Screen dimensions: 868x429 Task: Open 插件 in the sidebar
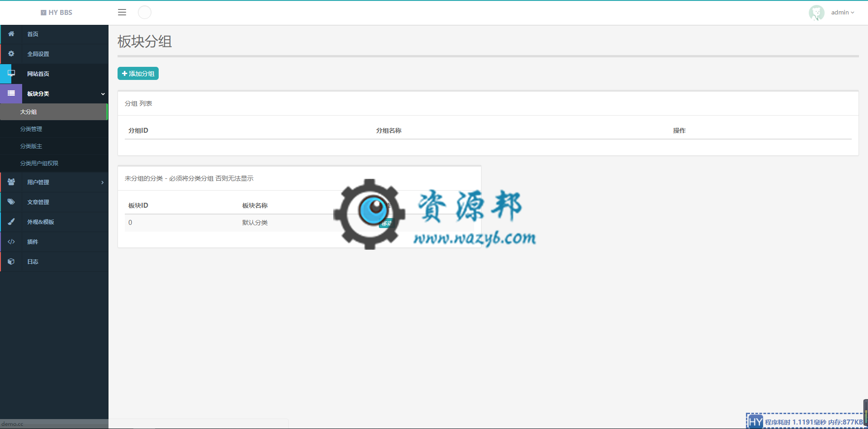[x=54, y=242]
